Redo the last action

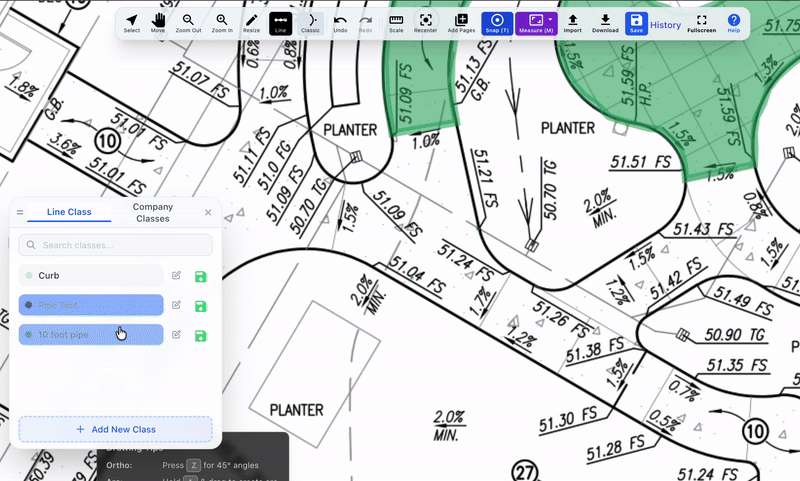[x=365, y=23]
